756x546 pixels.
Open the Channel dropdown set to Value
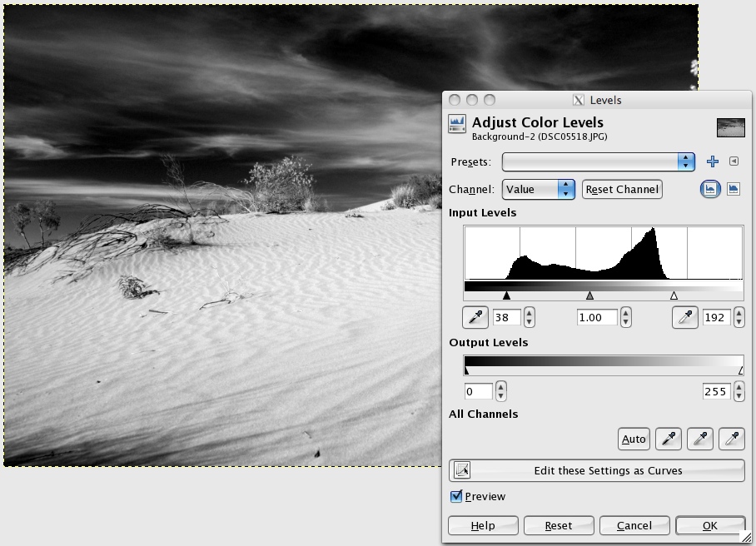pyautogui.click(x=539, y=190)
